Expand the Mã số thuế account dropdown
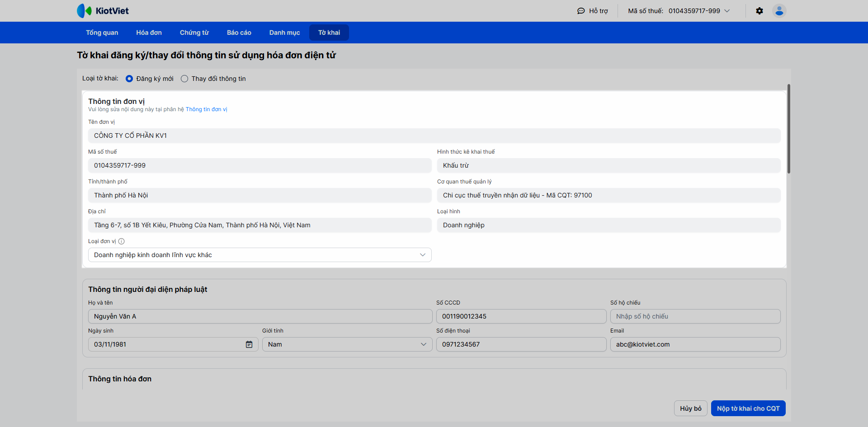The height and width of the screenshot is (427, 868). pyautogui.click(x=727, y=11)
